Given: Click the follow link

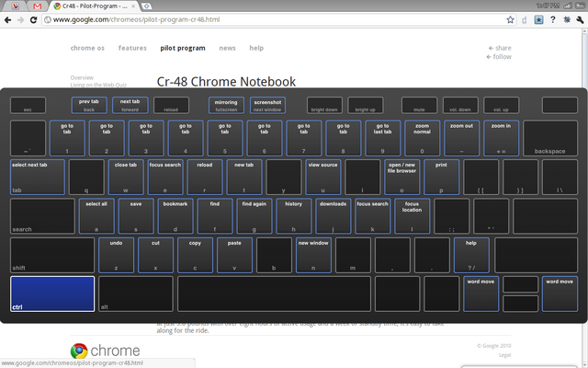Looking at the screenshot, I should point(499,57).
